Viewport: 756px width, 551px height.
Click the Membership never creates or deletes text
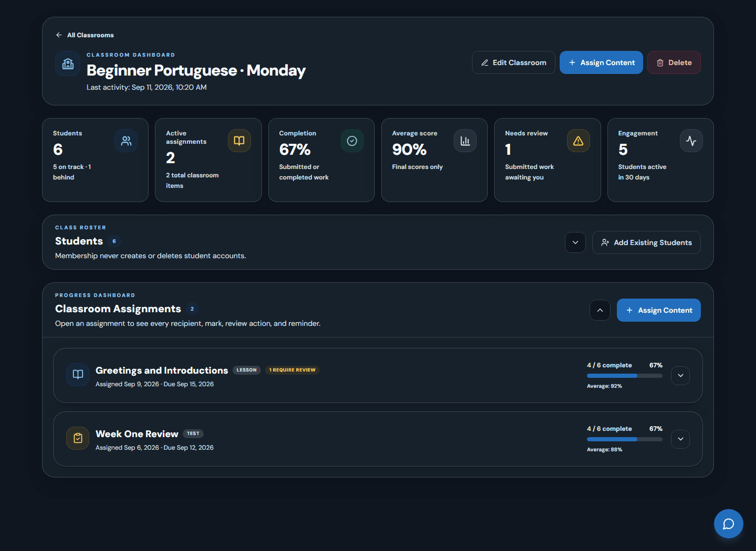pyautogui.click(x=150, y=256)
